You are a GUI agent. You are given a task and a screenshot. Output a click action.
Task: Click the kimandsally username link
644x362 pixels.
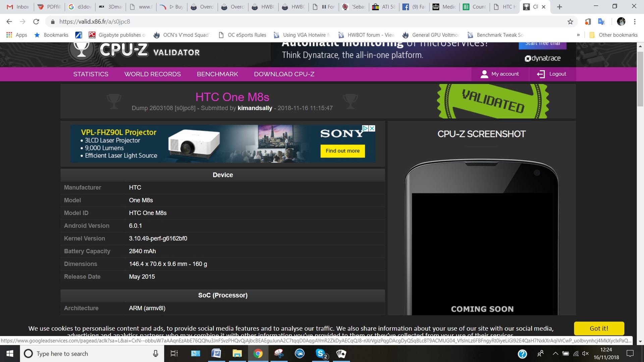(x=255, y=108)
